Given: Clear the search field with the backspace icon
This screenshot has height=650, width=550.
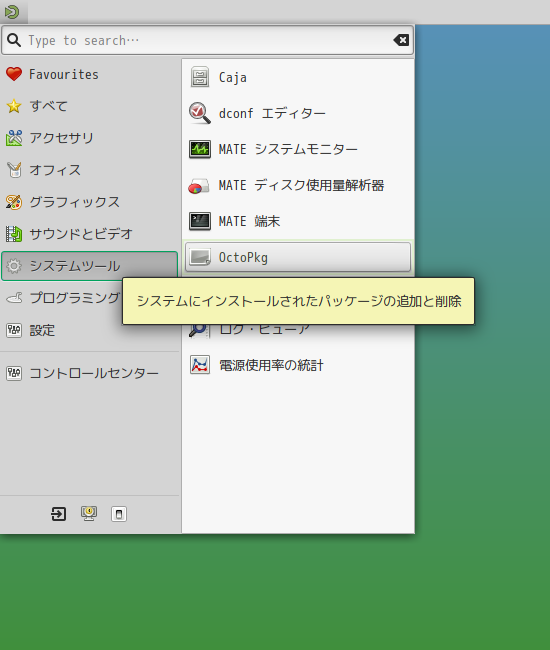Looking at the screenshot, I should pyautogui.click(x=401, y=40).
